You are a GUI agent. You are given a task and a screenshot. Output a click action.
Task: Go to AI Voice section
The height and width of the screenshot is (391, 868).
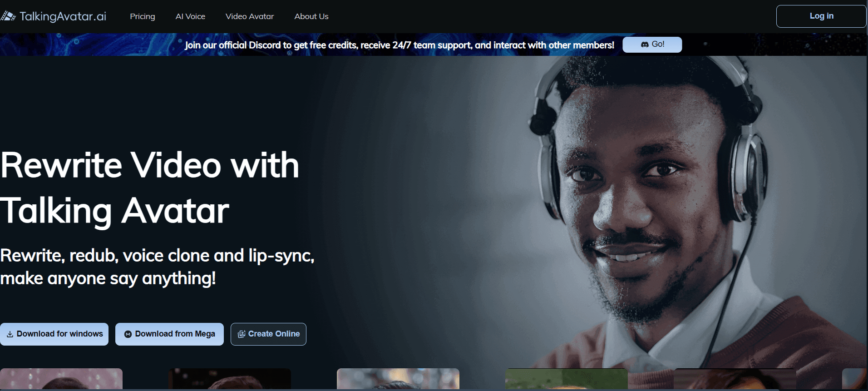coord(190,16)
